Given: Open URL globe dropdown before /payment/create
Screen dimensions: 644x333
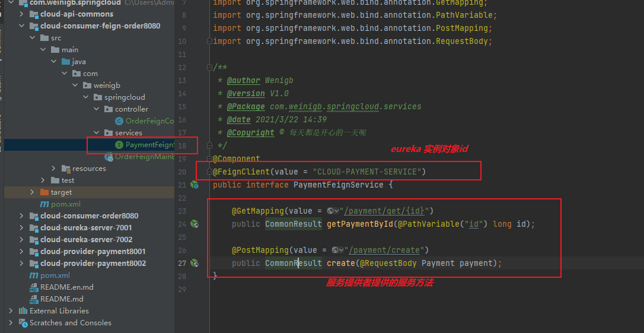Looking at the screenshot, I should pyautogui.click(x=338, y=250).
